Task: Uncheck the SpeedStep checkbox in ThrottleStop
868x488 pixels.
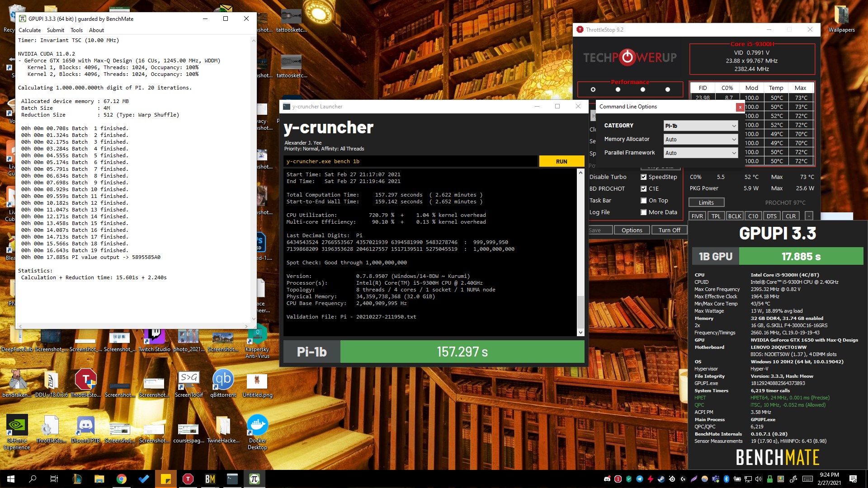Action: click(643, 177)
